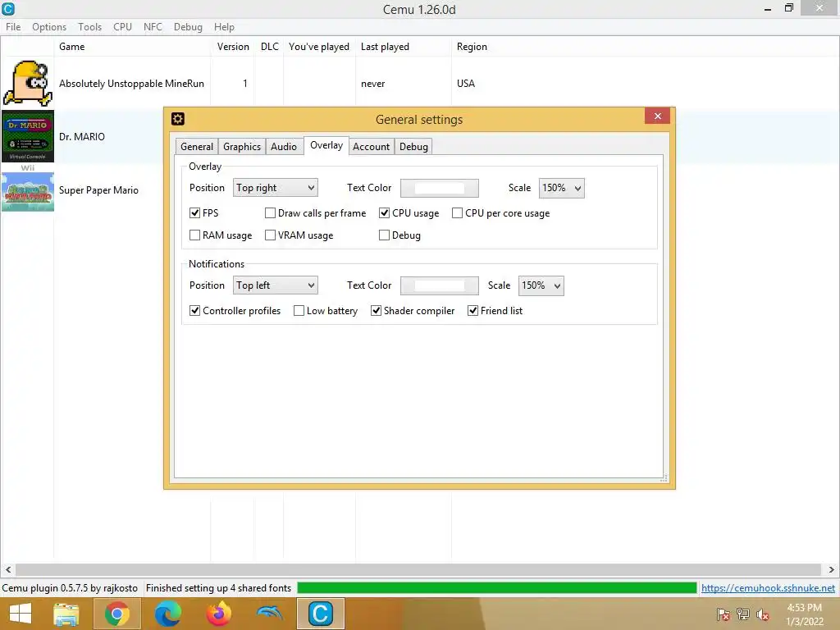Screen dimensions: 840x630
Task: Open Overlay Position dropdown (Top right)
Action: (x=276, y=188)
